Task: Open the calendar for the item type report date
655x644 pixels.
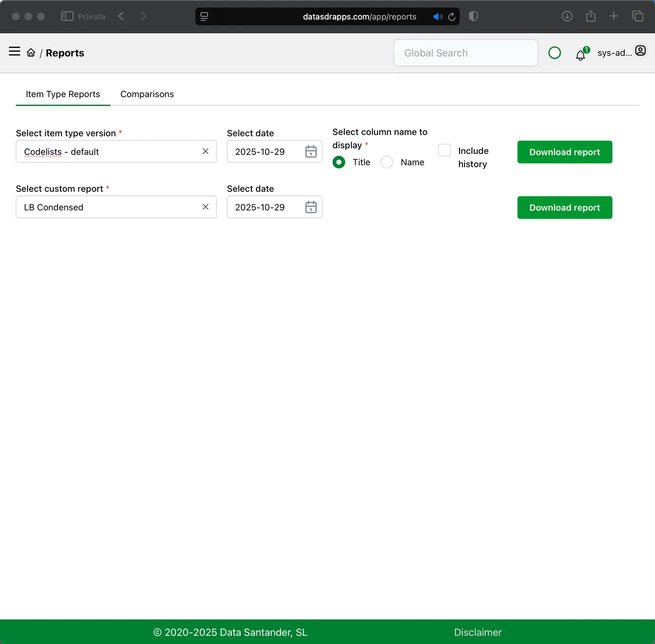Action: pos(311,151)
